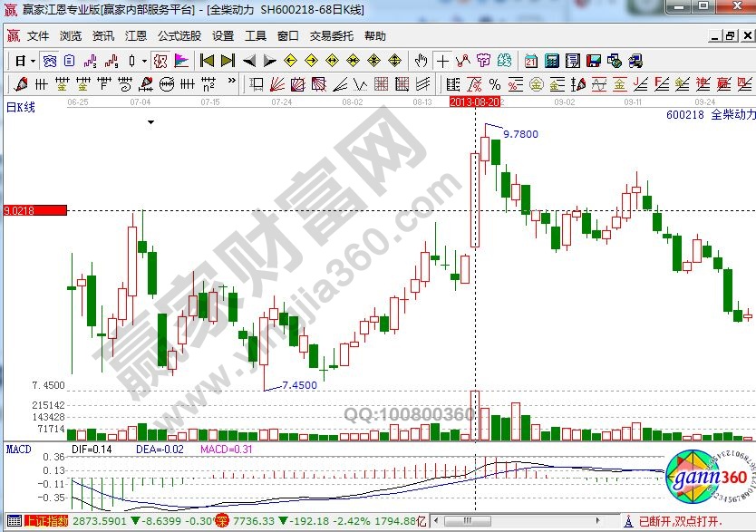Open the 浏览 menu
The image size is (756, 532).
[x=71, y=35]
